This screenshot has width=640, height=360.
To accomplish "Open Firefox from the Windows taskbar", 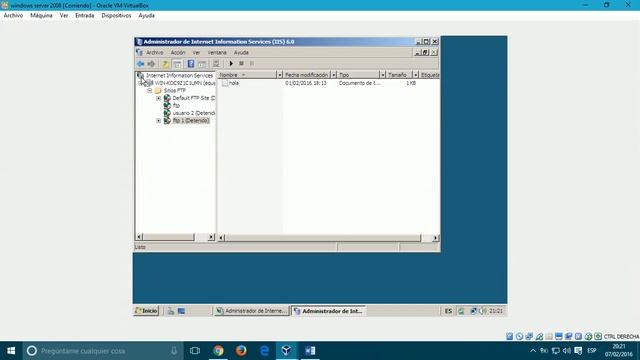I will (x=241, y=351).
